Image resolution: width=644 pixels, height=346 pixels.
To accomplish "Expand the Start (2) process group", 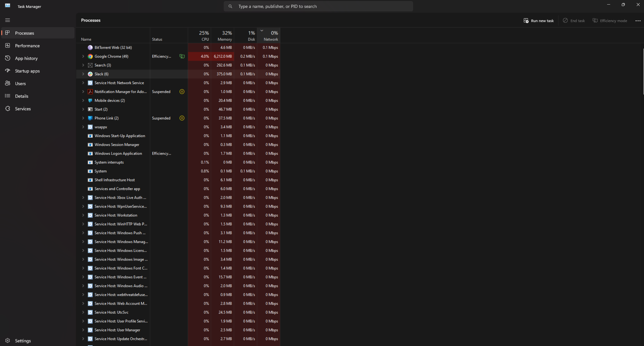I will point(83,109).
